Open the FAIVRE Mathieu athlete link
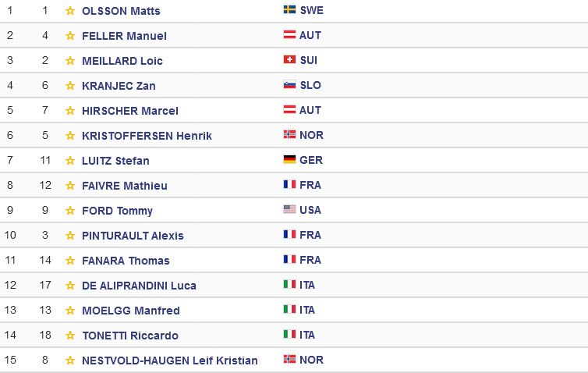This screenshot has height=373, width=588. point(125,186)
